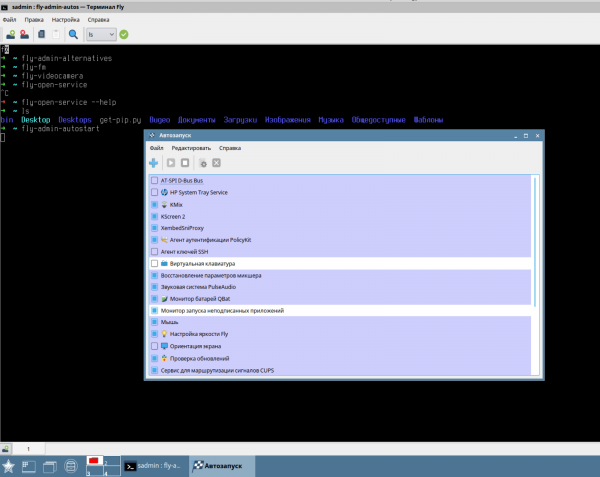Screen dimensions: 600x477
Task: Click the delete X icon in Автозапуск toolbar
Action: [x=216, y=162]
